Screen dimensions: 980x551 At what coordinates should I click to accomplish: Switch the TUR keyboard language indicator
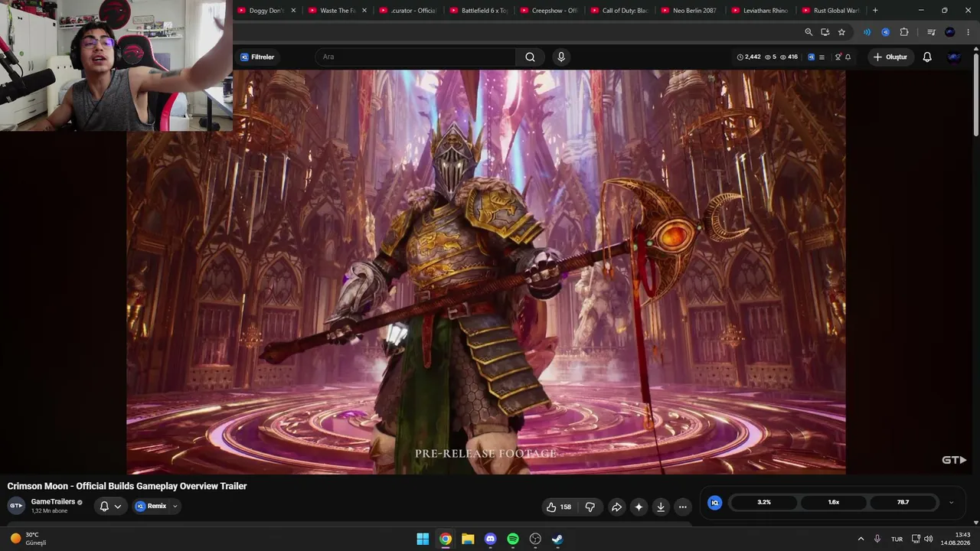tap(897, 540)
